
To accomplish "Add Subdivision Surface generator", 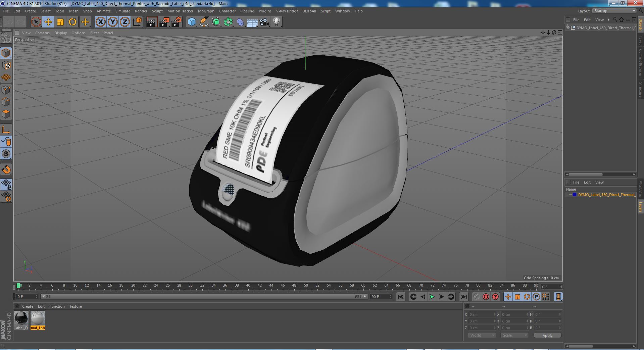I will pos(216,22).
